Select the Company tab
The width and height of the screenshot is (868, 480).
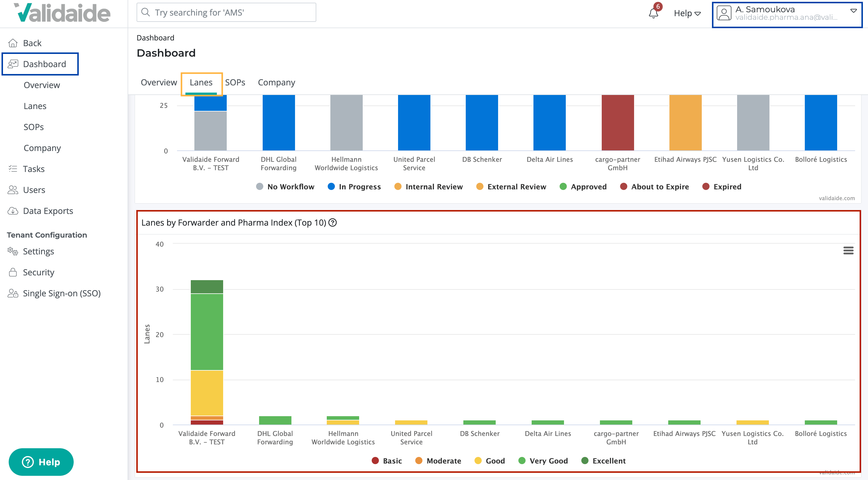[x=276, y=82]
